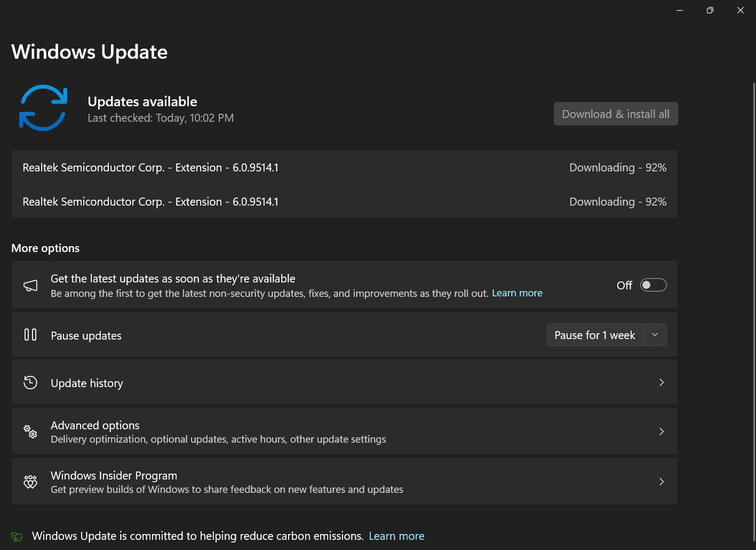This screenshot has width=756, height=550.
Task: Expand Update history with its chevron
Action: pos(661,382)
